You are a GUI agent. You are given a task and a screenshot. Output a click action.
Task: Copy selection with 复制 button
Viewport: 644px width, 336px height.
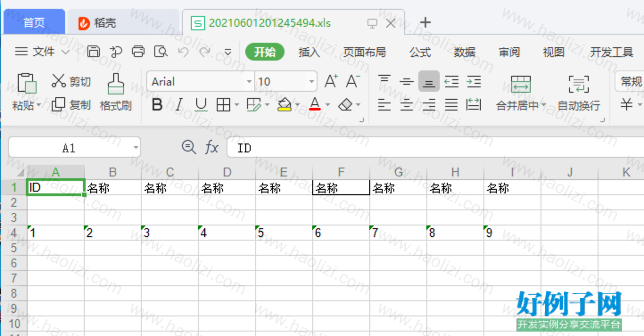[x=71, y=105]
